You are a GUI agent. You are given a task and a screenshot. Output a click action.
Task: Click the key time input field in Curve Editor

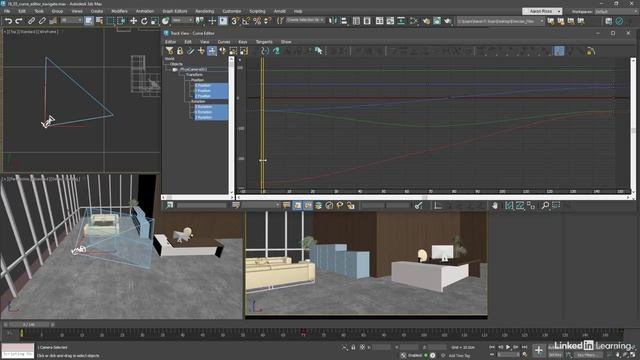373,206
